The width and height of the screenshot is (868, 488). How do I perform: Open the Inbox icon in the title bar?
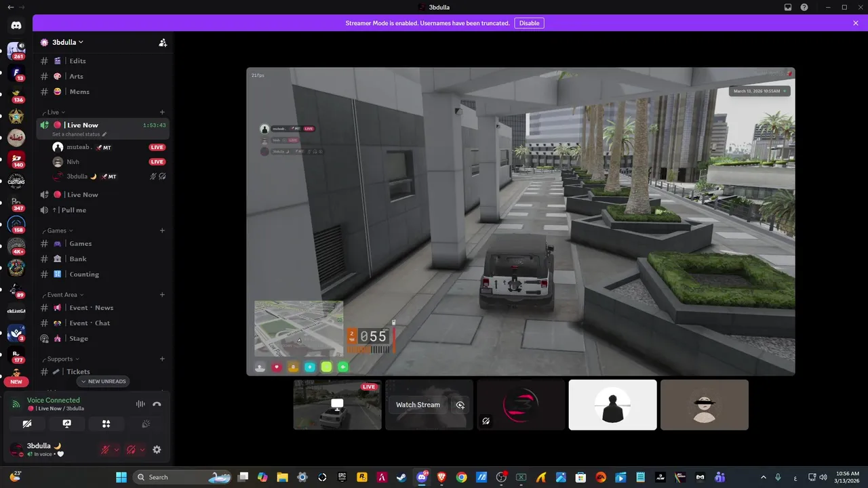tap(788, 7)
